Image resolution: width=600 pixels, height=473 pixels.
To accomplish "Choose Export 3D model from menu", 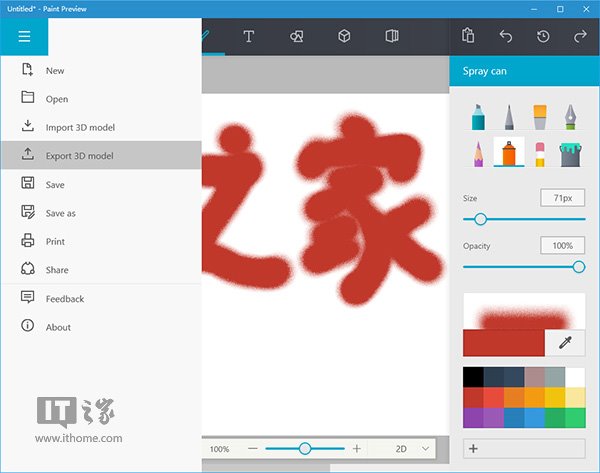I will (80, 156).
